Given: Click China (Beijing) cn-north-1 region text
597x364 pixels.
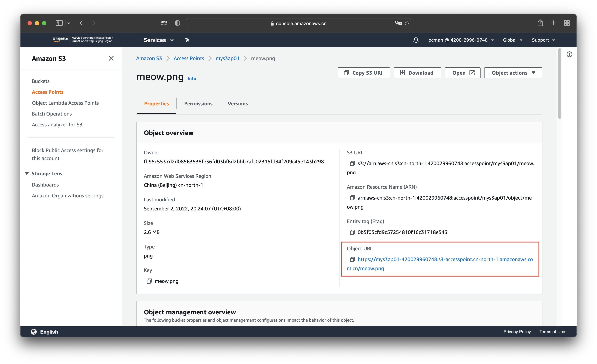Looking at the screenshot, I should click(x=173, y=185).
